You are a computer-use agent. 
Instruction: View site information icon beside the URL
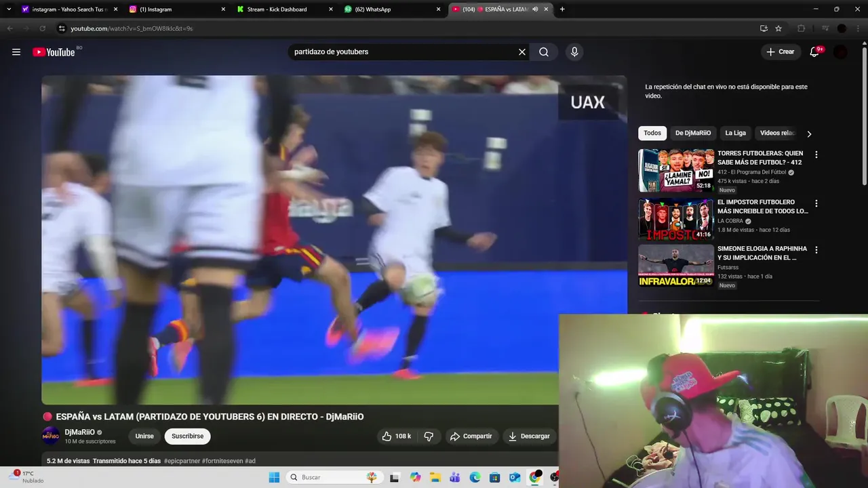click(x=62, y=28)
